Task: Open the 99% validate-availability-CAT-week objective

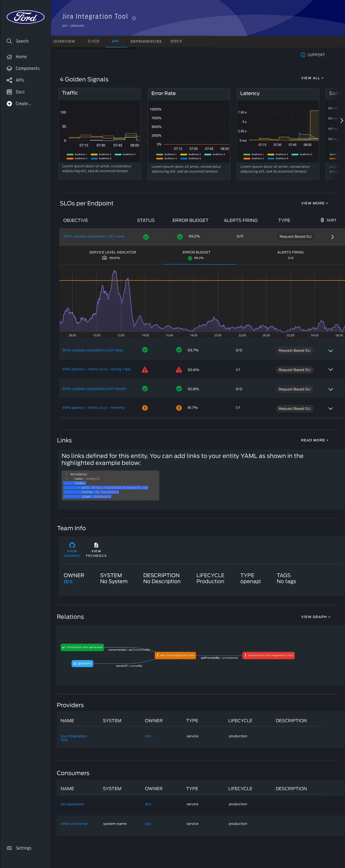Action: tap(94, 236)
